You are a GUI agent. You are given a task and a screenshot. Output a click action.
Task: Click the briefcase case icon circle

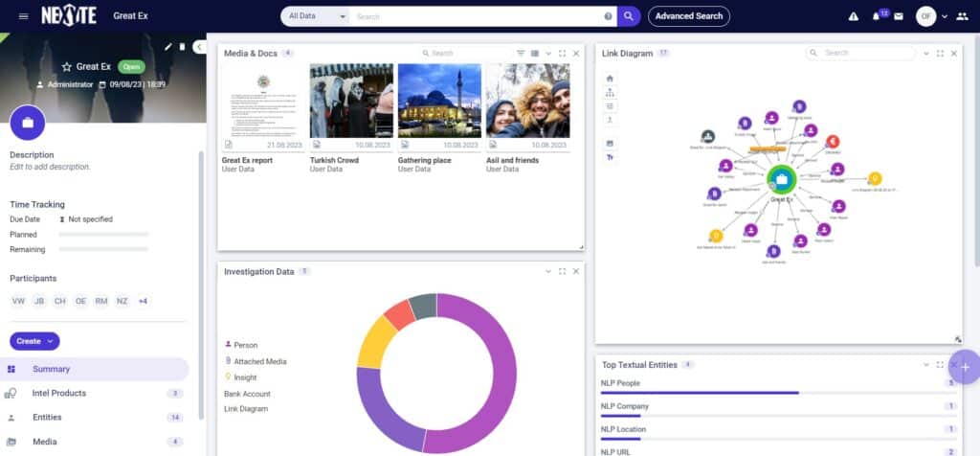28,123
